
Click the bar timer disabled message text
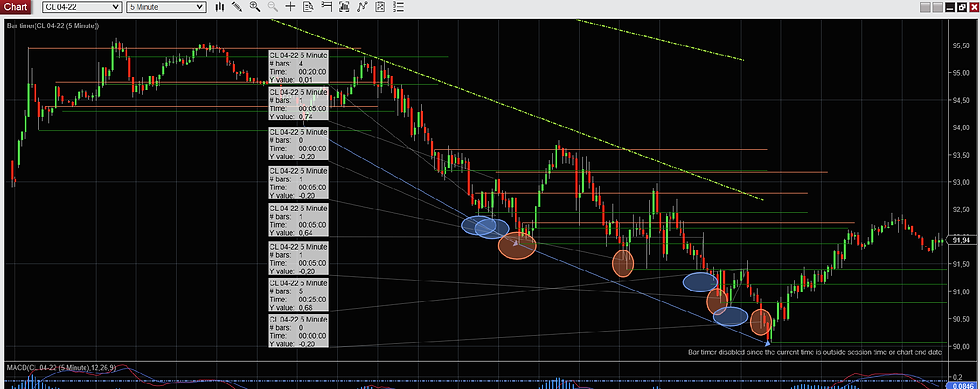tap(815, 352)
